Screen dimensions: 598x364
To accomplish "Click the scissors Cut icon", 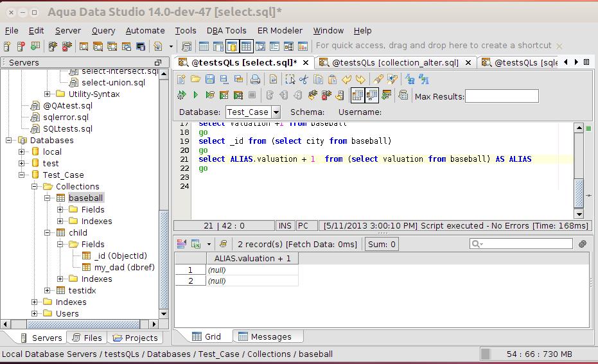I will [304, 79].
